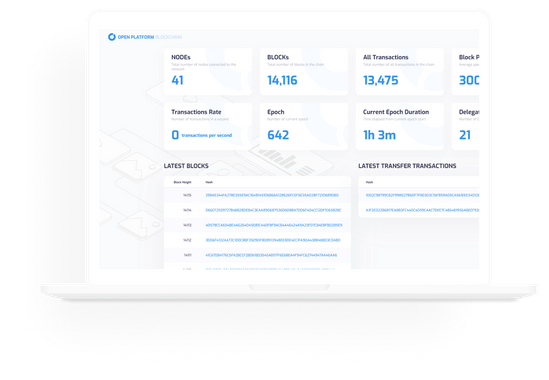Click the Hash column header in Latest Transfer Transactions
The height and width of the screenshot is (380, 549).
pos(369,182)
